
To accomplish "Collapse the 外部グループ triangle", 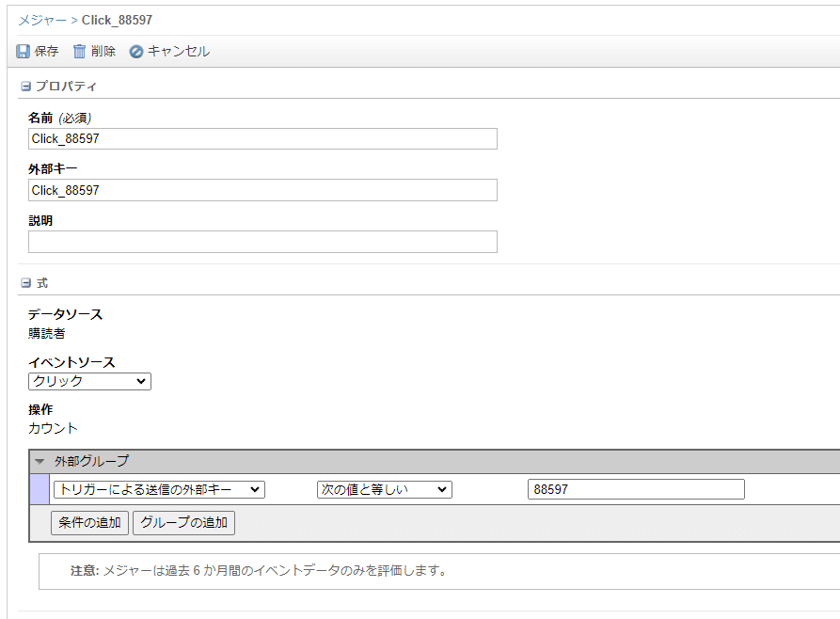I will (x=40, y=462).
